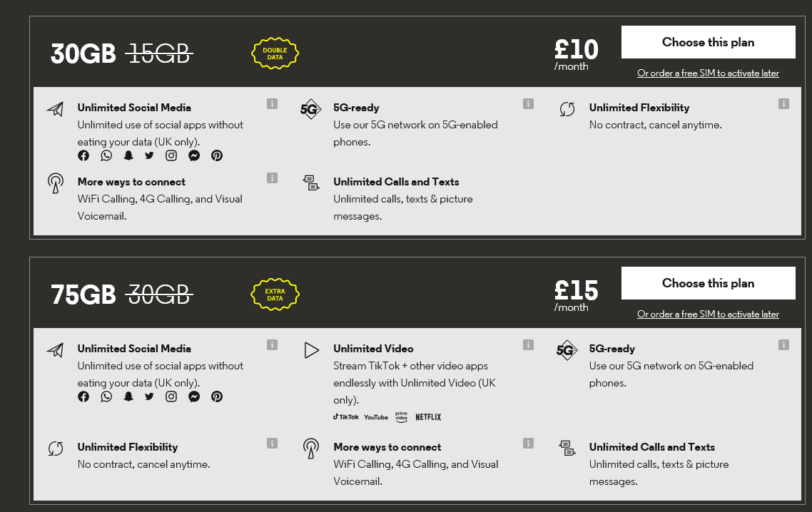The image size is (812, 512).
Task: Click Instagram icon in the 75GB plan
Action: coord(171,396)
